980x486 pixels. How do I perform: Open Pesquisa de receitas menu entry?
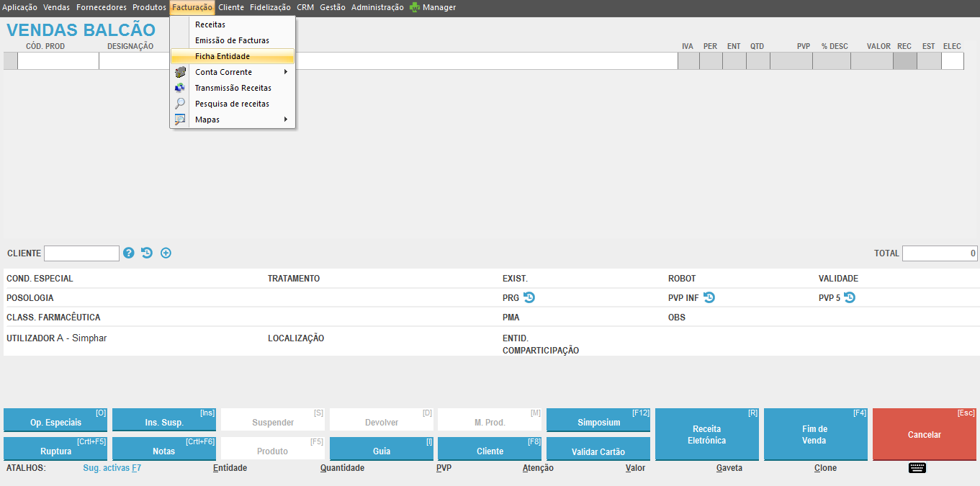(232, 104)
